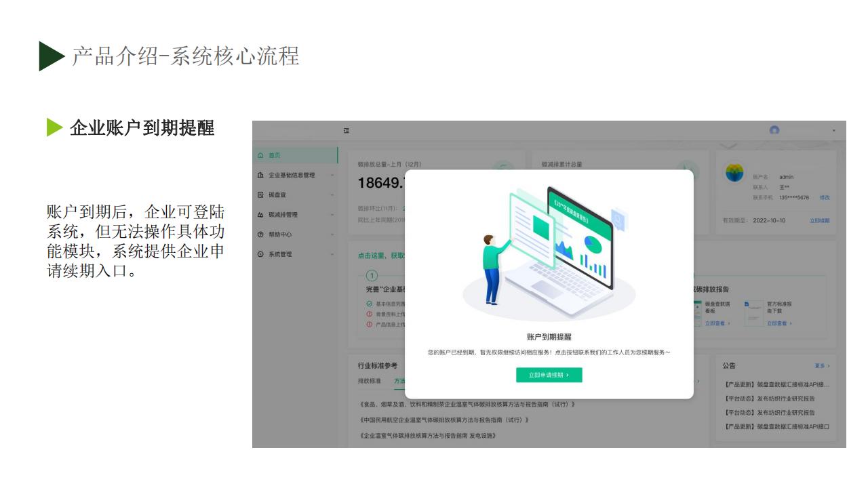Click the 2022-10-10 expiry date text
This screenshot has width=868, height=488.
tap(769, 220)
